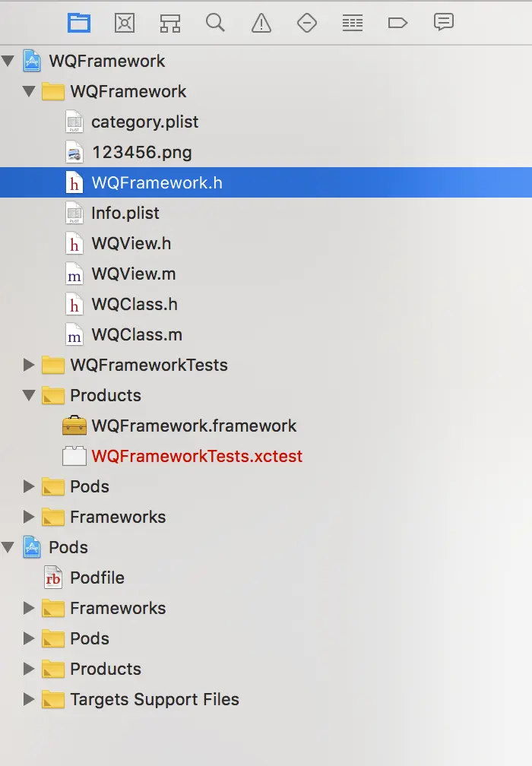Click the WQFrameworkTests.xctest bundle icon
Screen dimensions: 532x766
(x=74, y=456)
